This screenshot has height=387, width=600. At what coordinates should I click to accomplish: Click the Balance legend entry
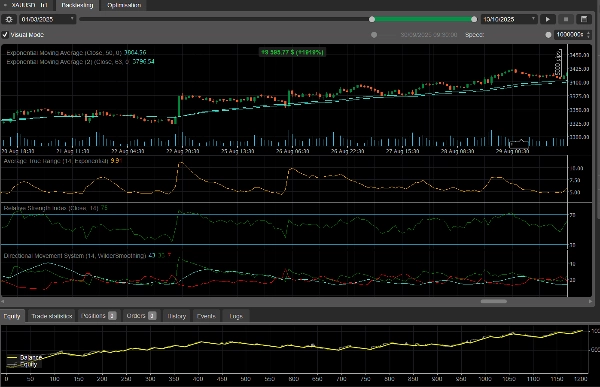(x=24, y=358)
